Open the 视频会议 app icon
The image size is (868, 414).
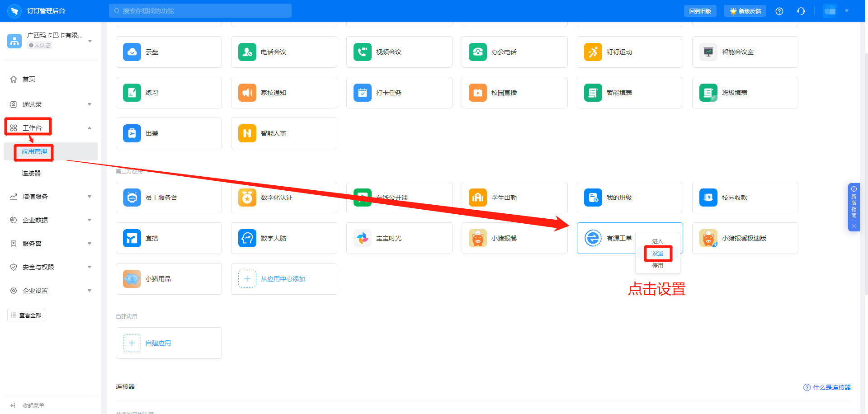pyautogui.click(x=363, y=52)
